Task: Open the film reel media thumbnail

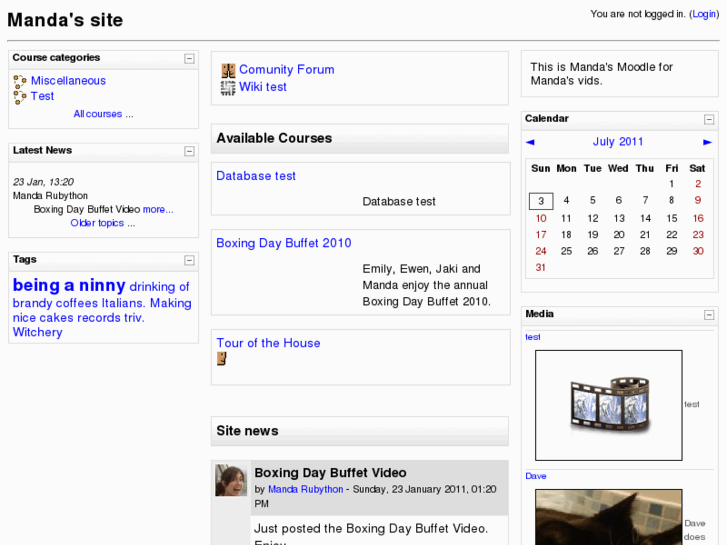Action: pos(609,405)
